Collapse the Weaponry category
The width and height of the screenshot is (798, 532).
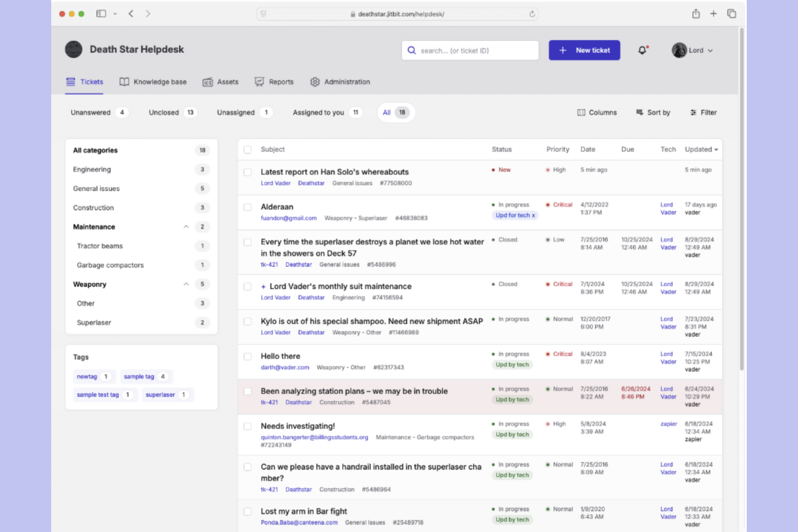(186, 284)
